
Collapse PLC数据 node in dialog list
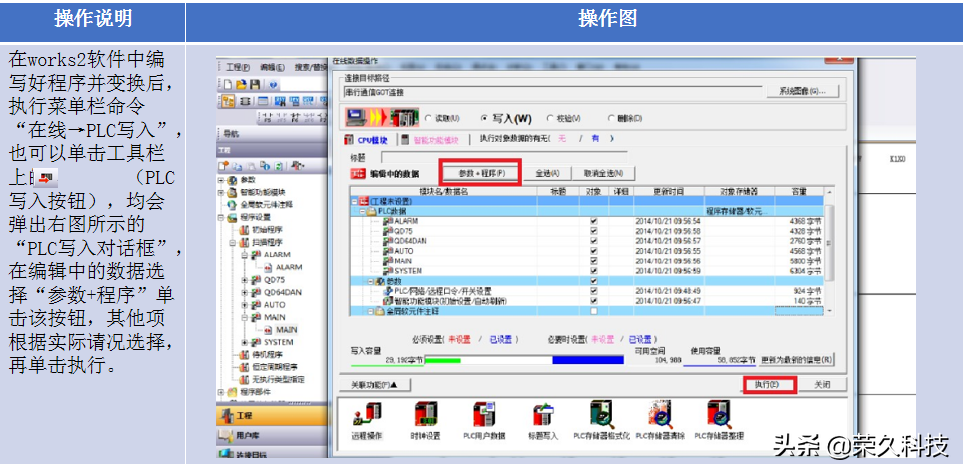click(x=363, y=211)
